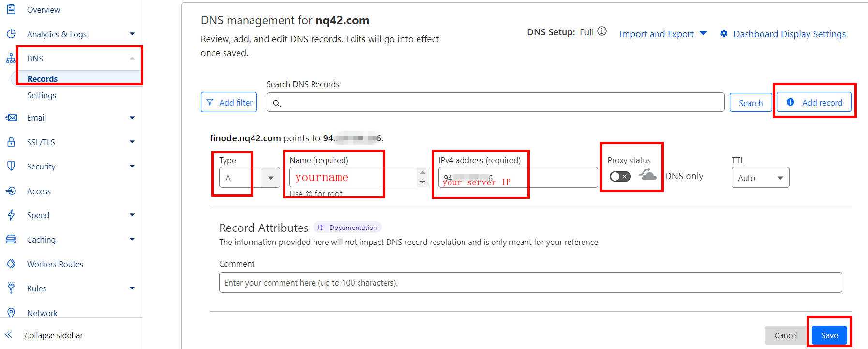Expand the Email menu arrow
The width and height of the screenshot is (868, 349).
coord(132,118)
